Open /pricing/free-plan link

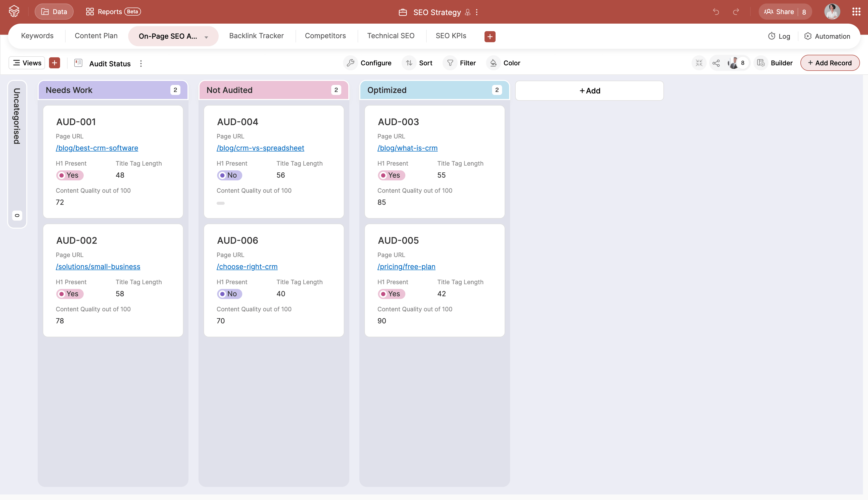point(406,267)
